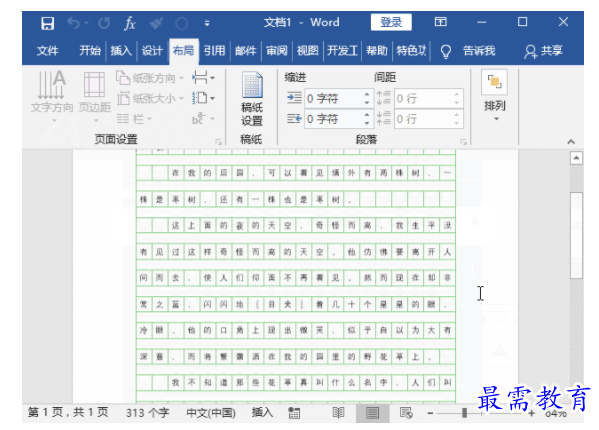599x430 pixels.
Task: Open the ribbon display options icon
Action: pos(440,22)
